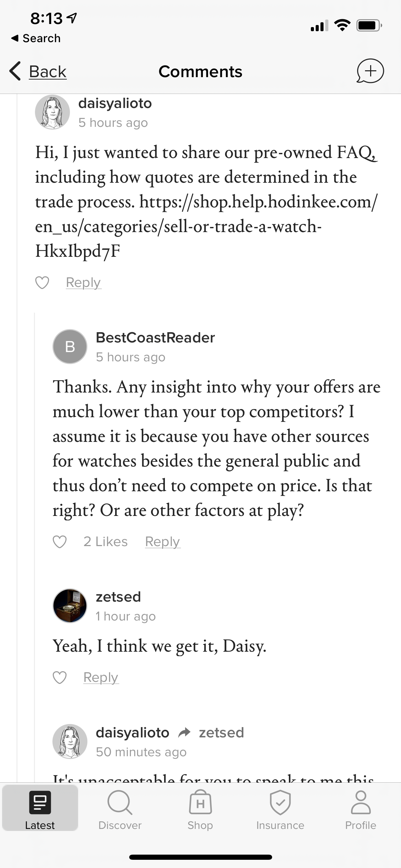Tap the Back link in header
Image resolution: width=401 pixels, height=868 pixels.
48,72
